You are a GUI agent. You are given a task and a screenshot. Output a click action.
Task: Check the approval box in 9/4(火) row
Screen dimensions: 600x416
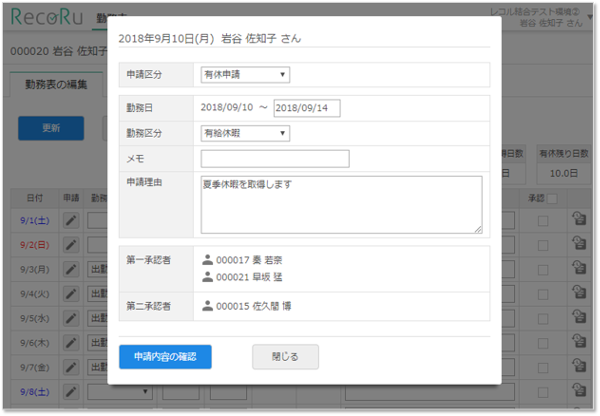pos(543,294)
